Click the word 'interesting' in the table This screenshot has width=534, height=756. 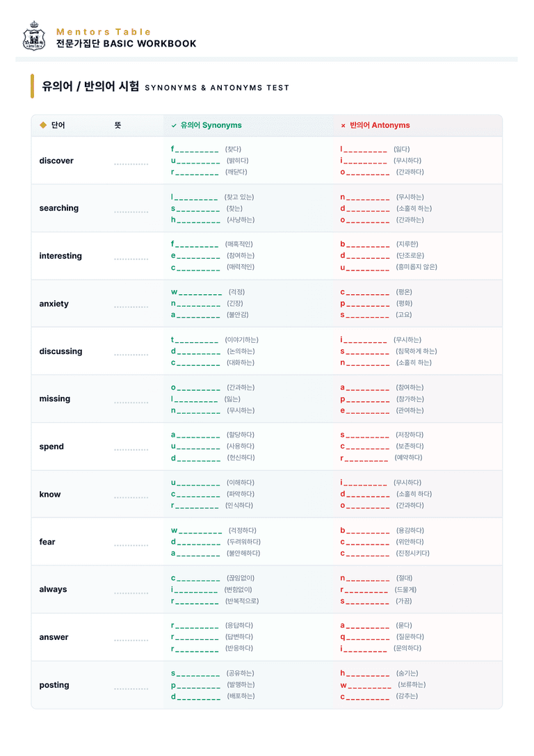coord(60,256)
